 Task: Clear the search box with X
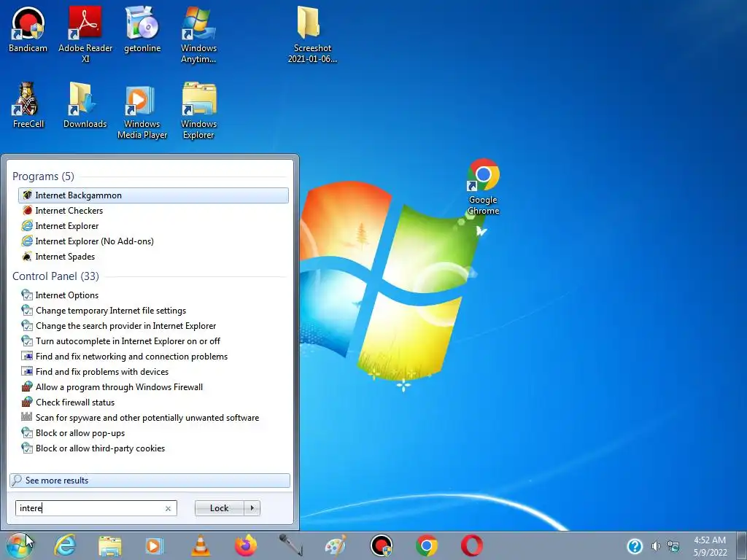click(x=169, y=508)
